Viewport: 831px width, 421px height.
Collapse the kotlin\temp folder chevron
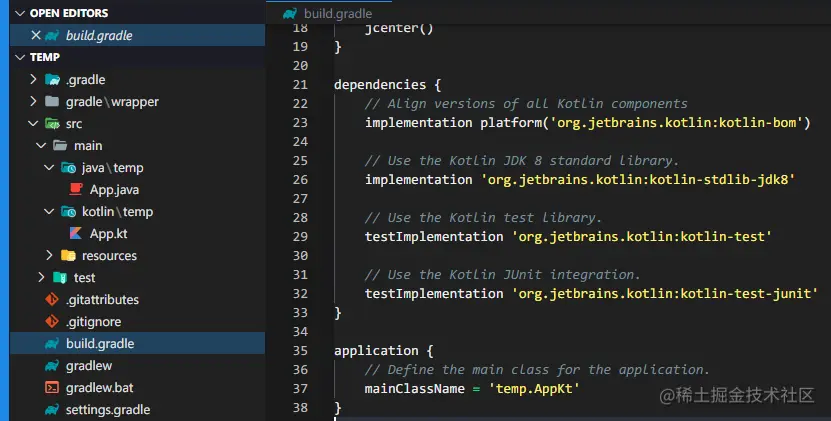pos(49,212)
